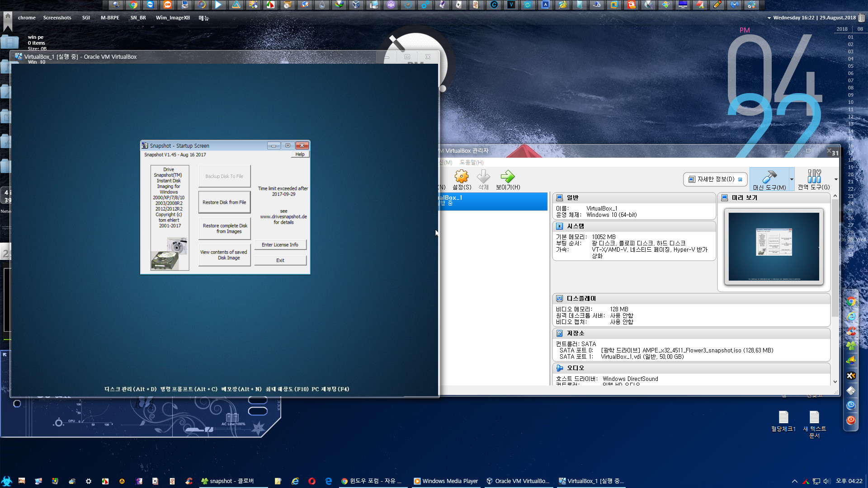Click disabled Backup Disk To File button
Image resolution: width=868 pixels, height=488 pixels.
[224, 176]
